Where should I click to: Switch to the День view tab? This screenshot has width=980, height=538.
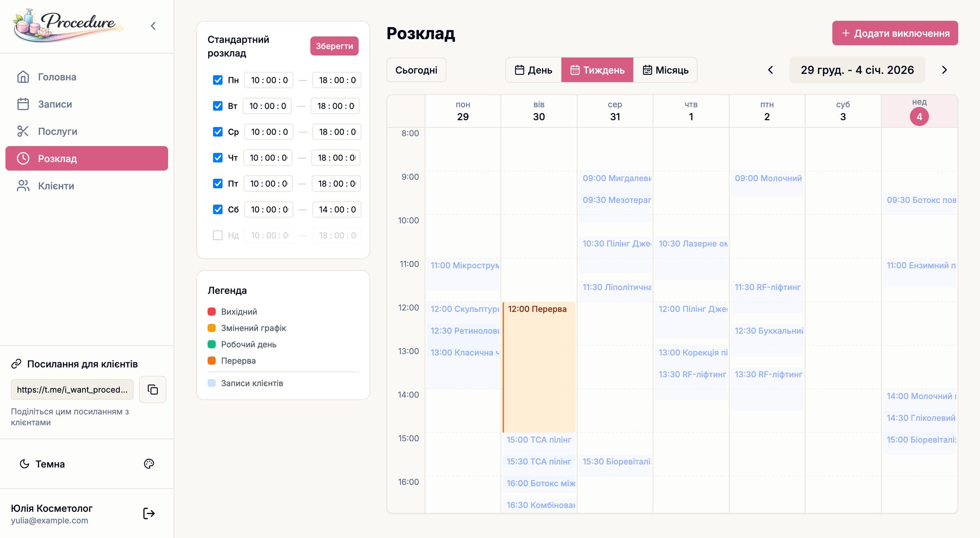[533, 70]
